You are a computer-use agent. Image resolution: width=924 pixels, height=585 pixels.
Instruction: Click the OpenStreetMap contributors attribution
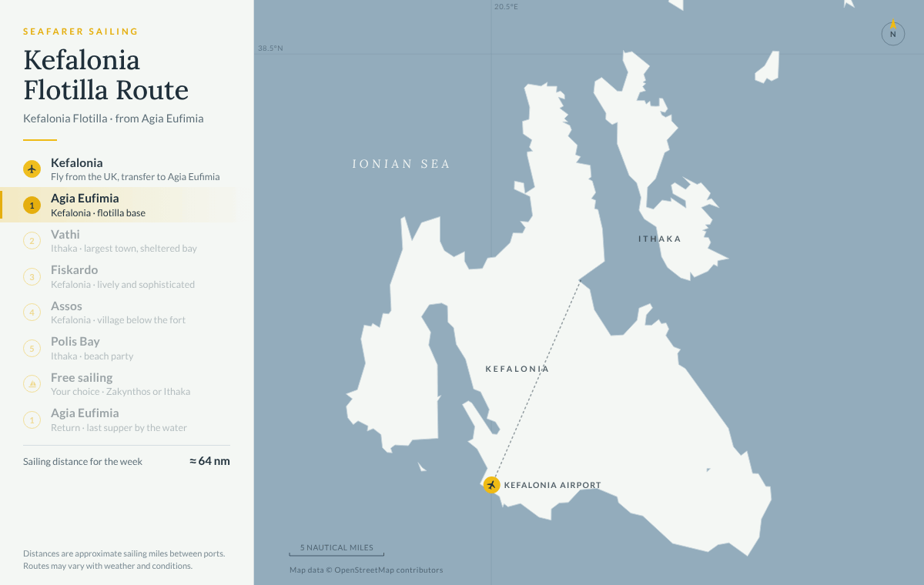tap(366, 570)
